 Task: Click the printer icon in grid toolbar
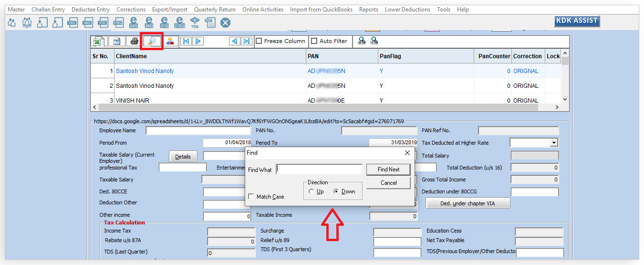click(x=135, y=41)
